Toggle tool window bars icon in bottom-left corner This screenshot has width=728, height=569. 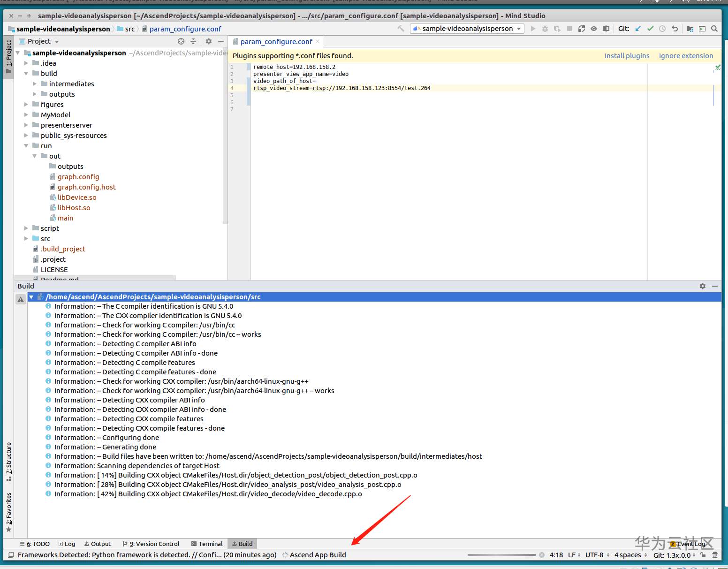coord(11,555)
